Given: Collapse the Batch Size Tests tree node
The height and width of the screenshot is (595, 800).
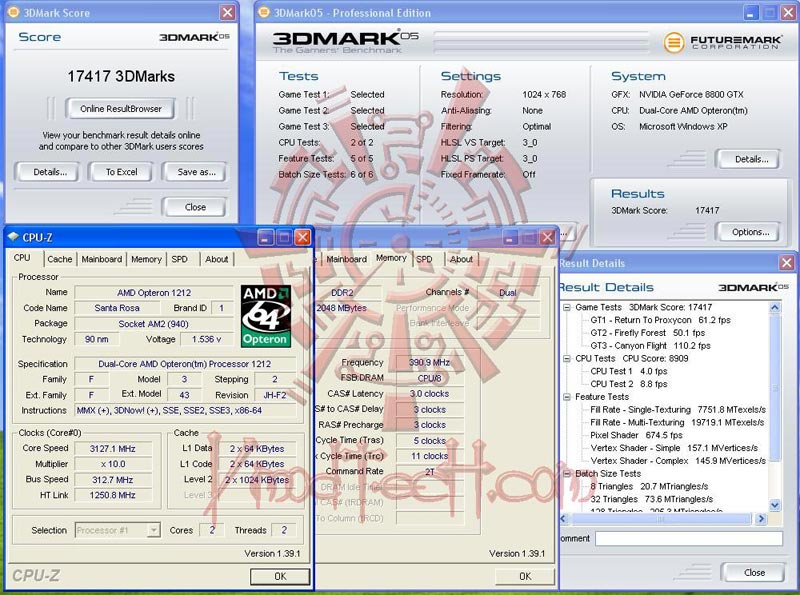Looking at the screenshot, I should tap(567, 474).
